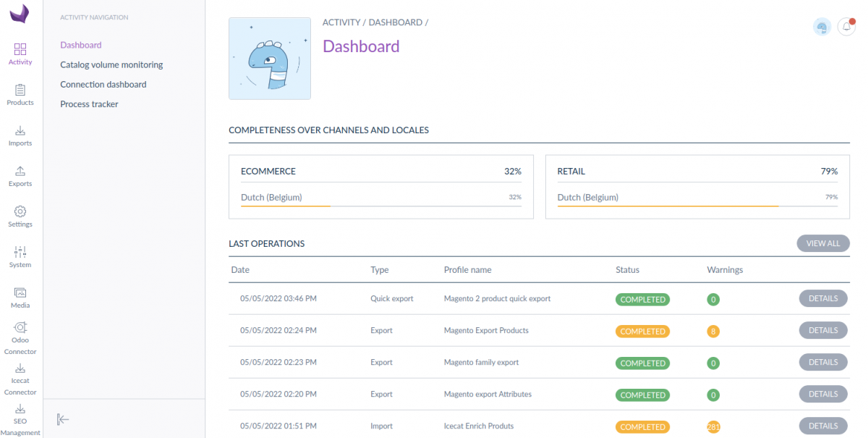Click the Warnings column header
The height and width of the screenshot is (438, 868).
(x=725, y=269)
